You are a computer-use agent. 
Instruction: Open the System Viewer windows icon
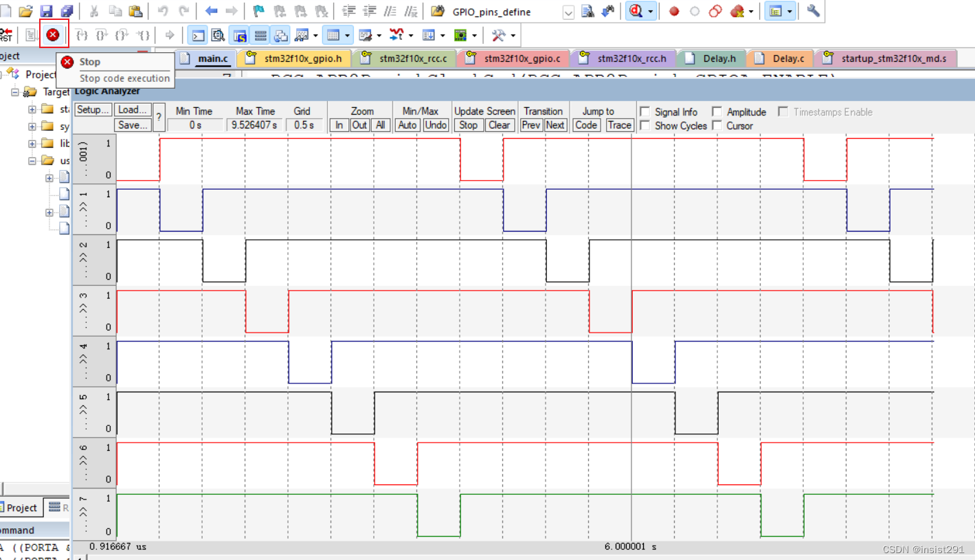[x=460, y=34]
